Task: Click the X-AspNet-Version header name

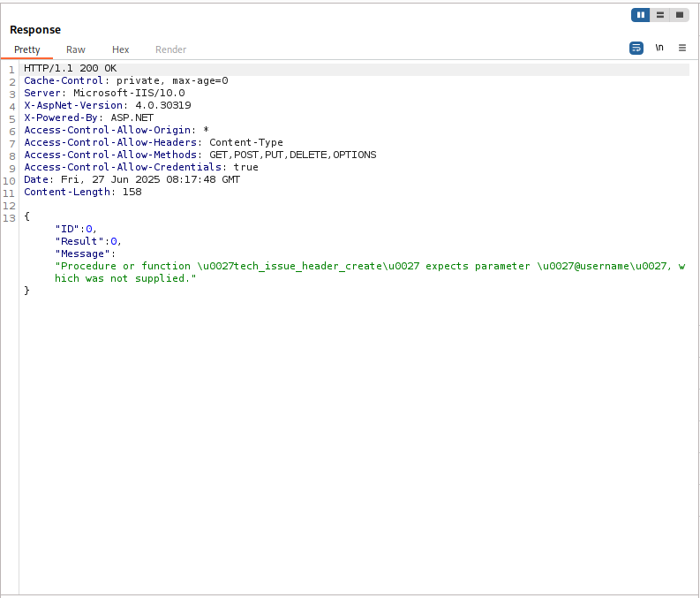Action: point(73,105)
